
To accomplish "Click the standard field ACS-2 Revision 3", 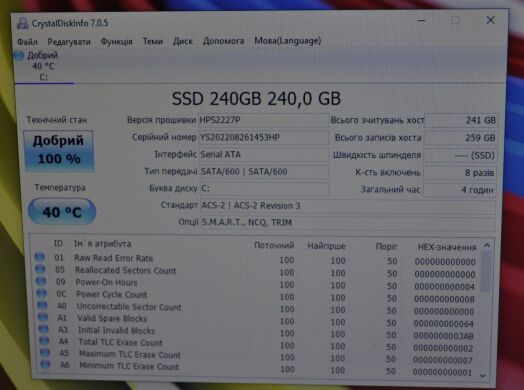I will click(348, 206).
